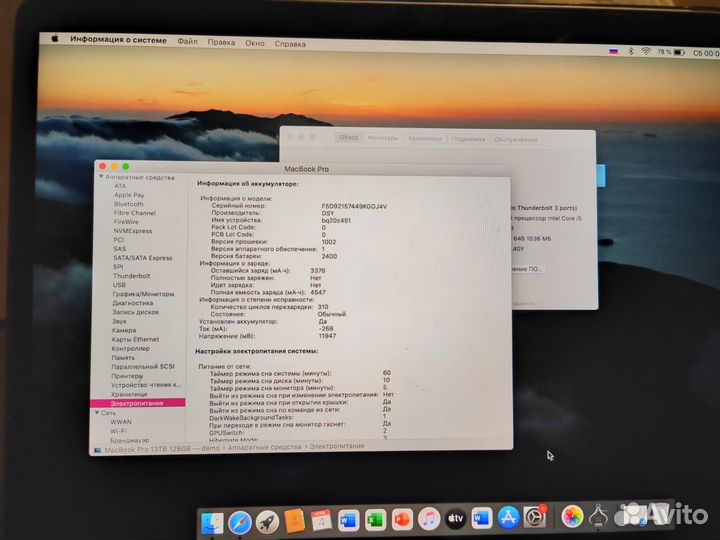Collapse the Сеть tree section
720x540 pixels.
point(97,413)
